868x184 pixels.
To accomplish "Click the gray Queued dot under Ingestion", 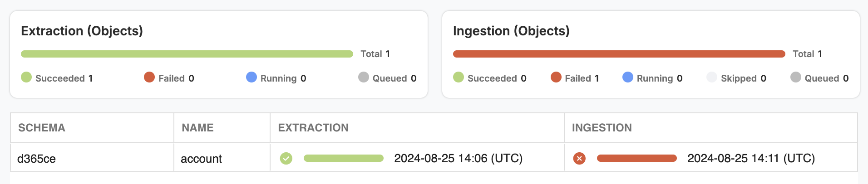I will (796, 77).
